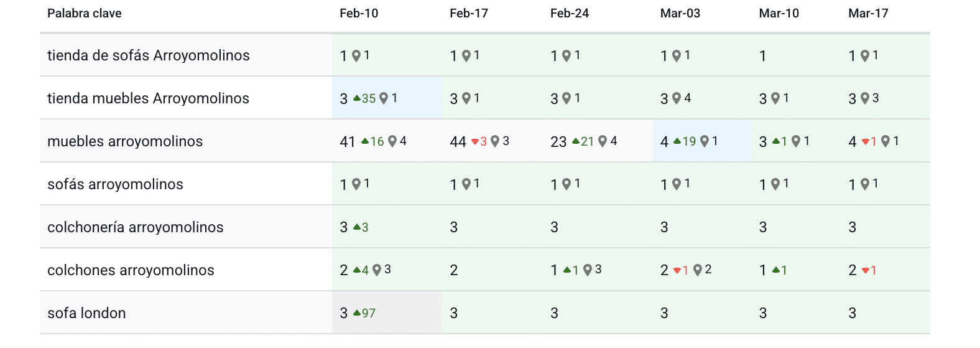This screenshot has height=348, width=980.
Task: Select the Mar-17 column header
Action: (868, 14)
